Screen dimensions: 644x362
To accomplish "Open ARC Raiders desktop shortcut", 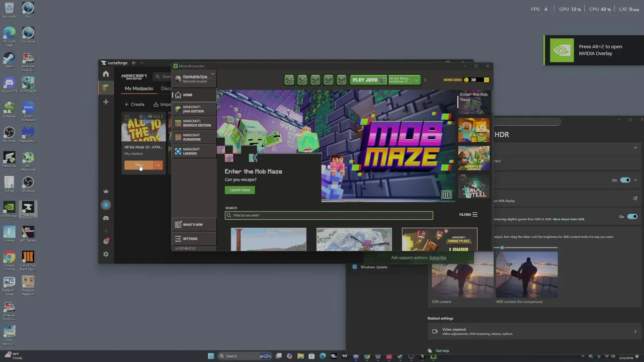I will pyautogui.click(x=28, y=234).
